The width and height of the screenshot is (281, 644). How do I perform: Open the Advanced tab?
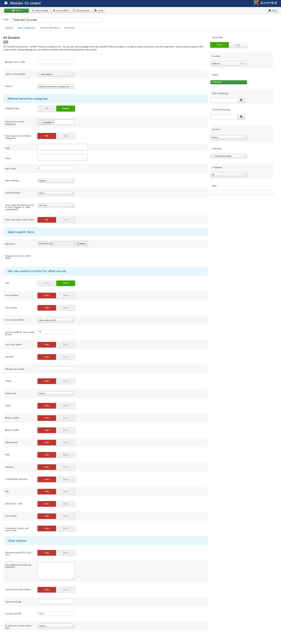click(69, 28)
